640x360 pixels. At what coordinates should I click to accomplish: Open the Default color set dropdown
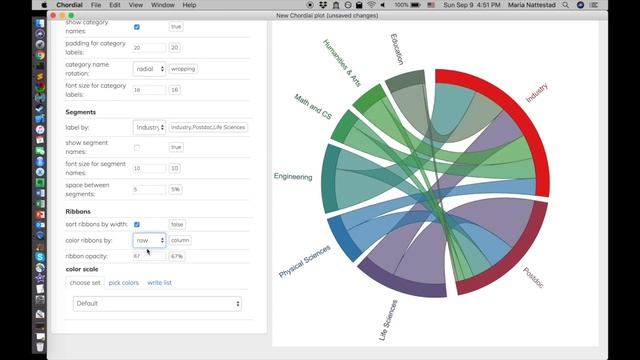coord(157,304)
